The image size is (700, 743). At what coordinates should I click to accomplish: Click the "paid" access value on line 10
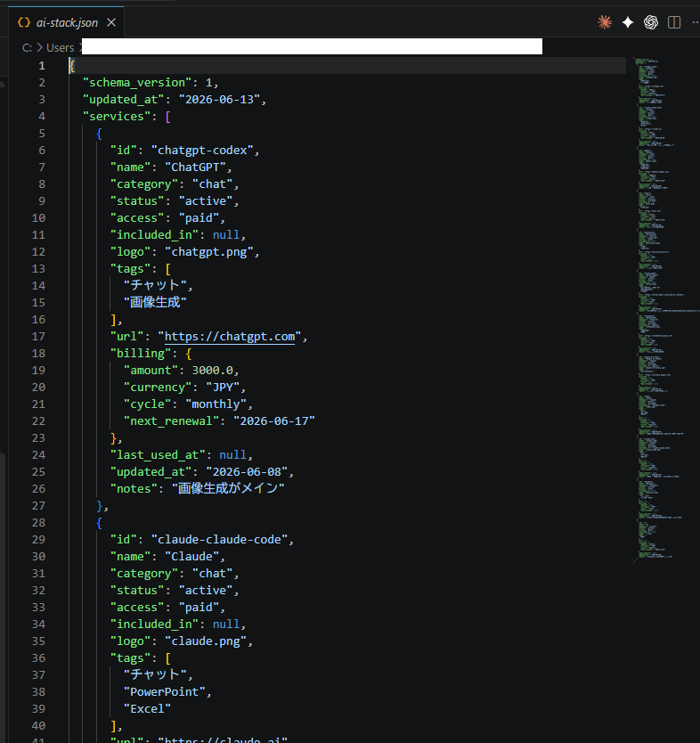pos(199,218)
